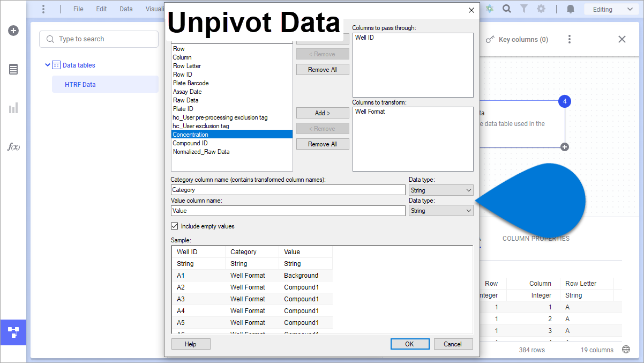The height and width of the screenshot is (363, 644).
Task: Close the Unpivot Data dialog
Action: click(x=471, y=10)
